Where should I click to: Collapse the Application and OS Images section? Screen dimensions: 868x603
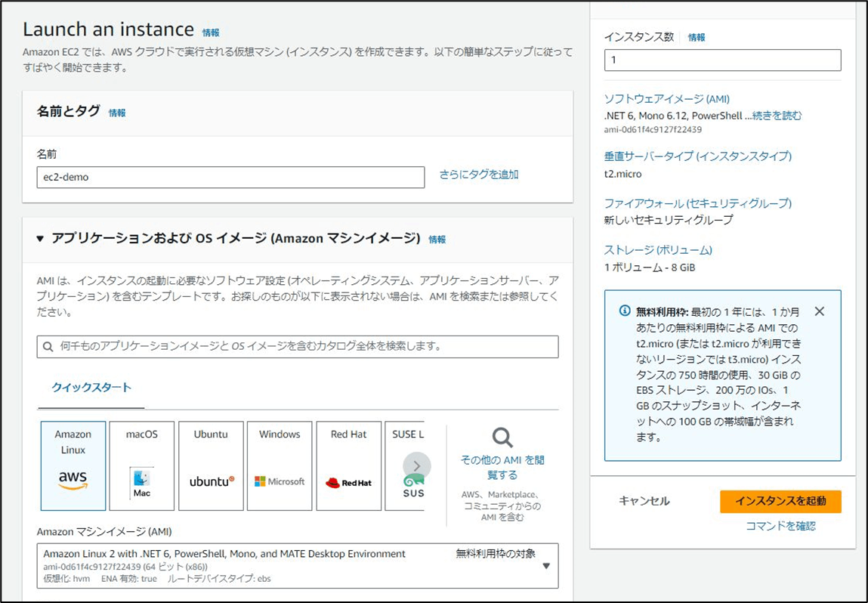click(40, 239)
